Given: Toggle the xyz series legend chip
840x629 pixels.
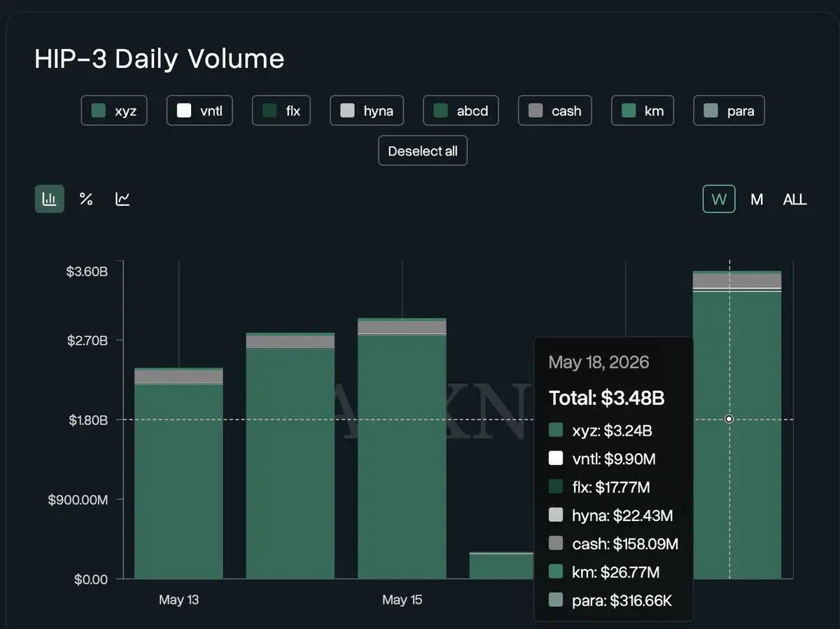Looking at the screenshot, I should pyautogui.click(x=114, y=111).
